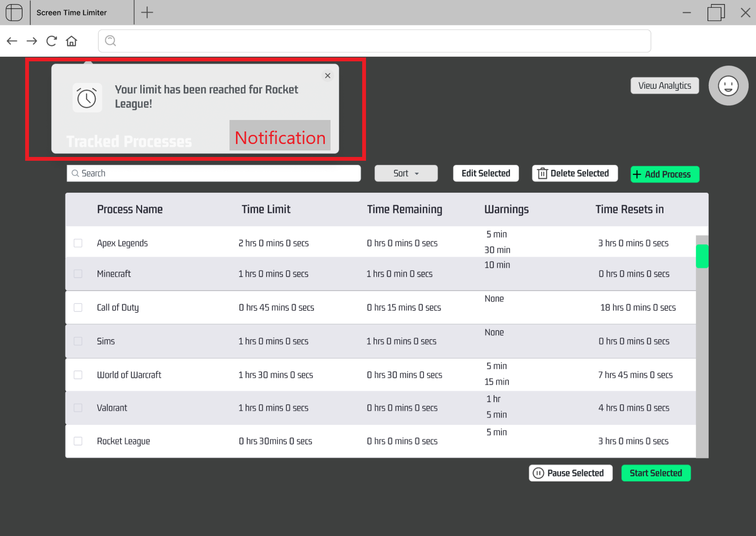This screenshot has width=756, height=536.
Task: Click Minecraft's 10 min warning
Action: point(497,265)
